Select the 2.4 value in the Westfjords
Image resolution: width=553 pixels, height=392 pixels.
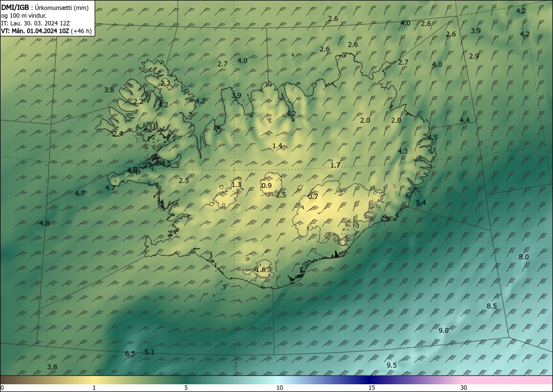tap(118, 134)
